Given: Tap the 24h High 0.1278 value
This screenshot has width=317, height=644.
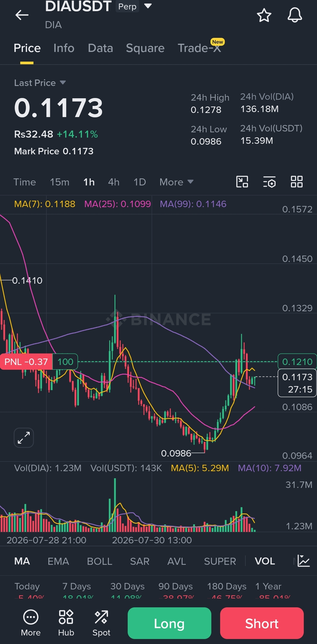Looking at the screenshot, I should pyautogui.click(x=206, y=110).
